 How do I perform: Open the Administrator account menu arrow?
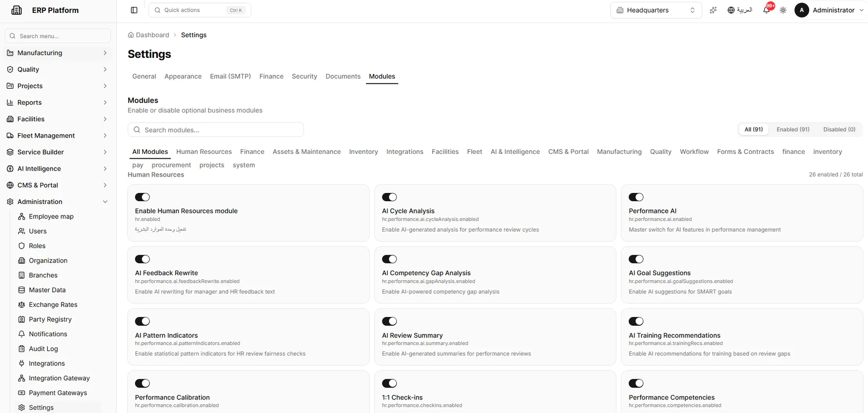coord(861,10)
